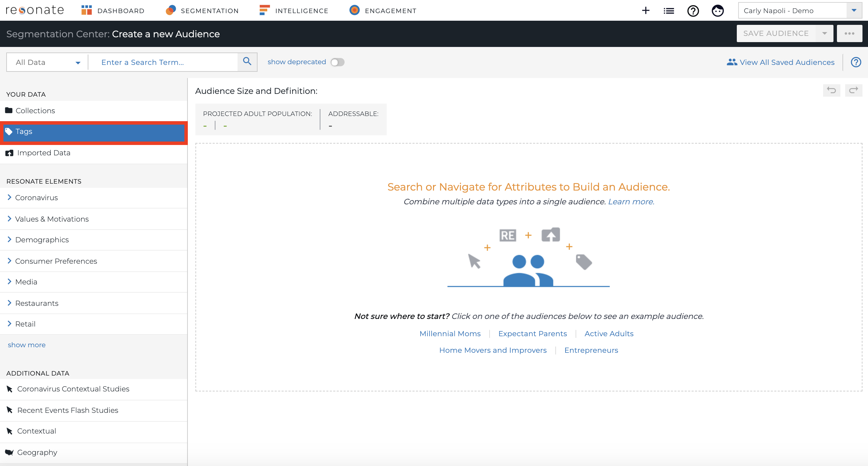The height and width of the screenshot is (466, 868).
Task: Click the Segmentation overlapping-circles icon
Action: pyautogui.click(x=171, y=10)
